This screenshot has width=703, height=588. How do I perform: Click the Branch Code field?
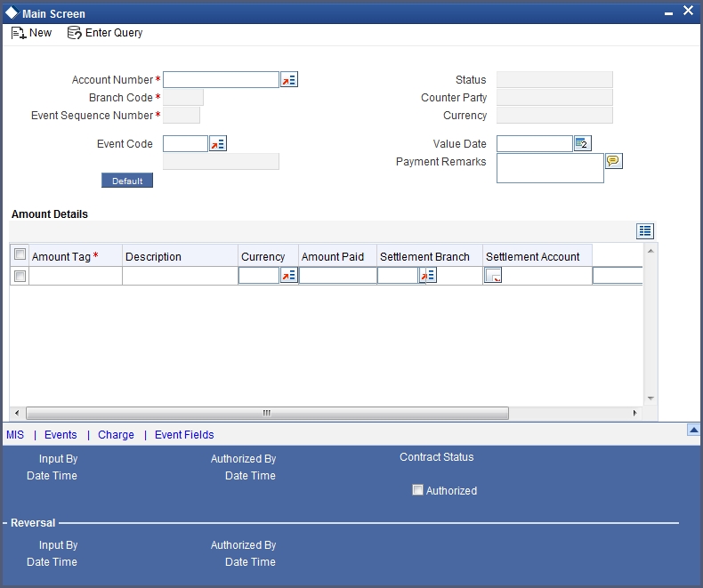[x=183, y=98]
